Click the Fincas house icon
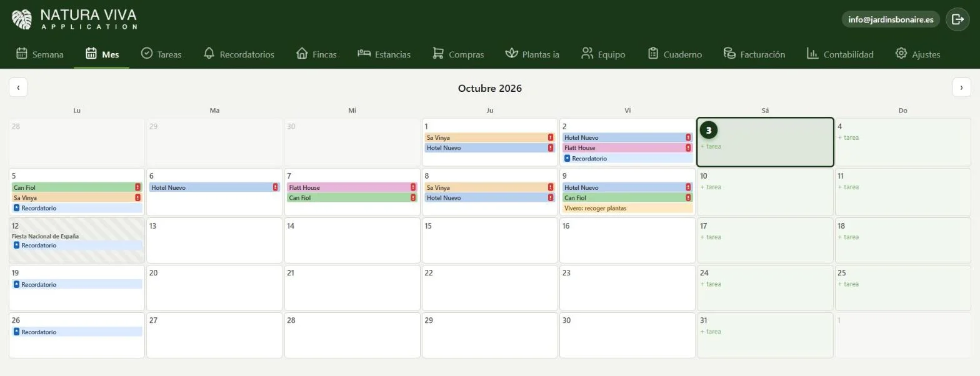 [x=302, y=53]
